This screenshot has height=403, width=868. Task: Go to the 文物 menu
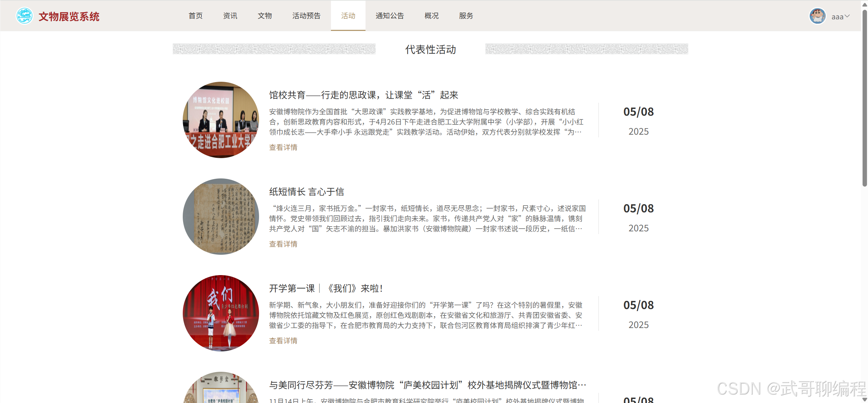pyautogui.click(x=264, y=16)
